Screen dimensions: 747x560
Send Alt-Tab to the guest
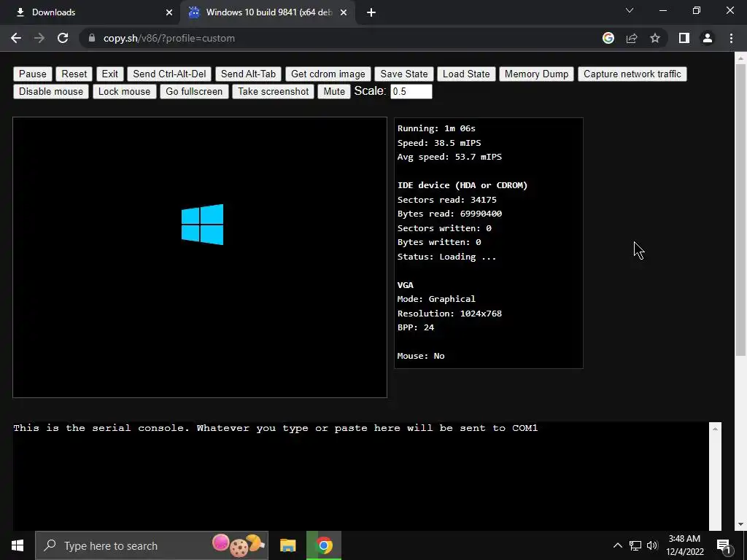click(x=248, y=74)
